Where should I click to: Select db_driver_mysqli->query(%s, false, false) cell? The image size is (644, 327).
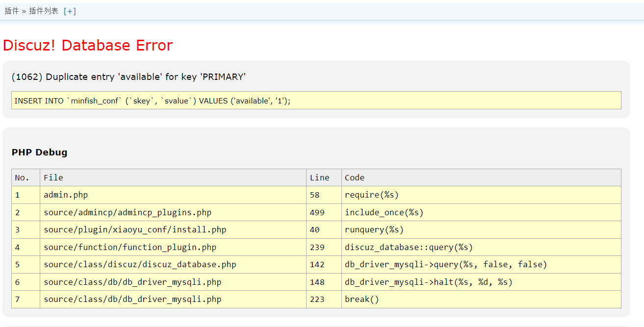pos(482,265)
